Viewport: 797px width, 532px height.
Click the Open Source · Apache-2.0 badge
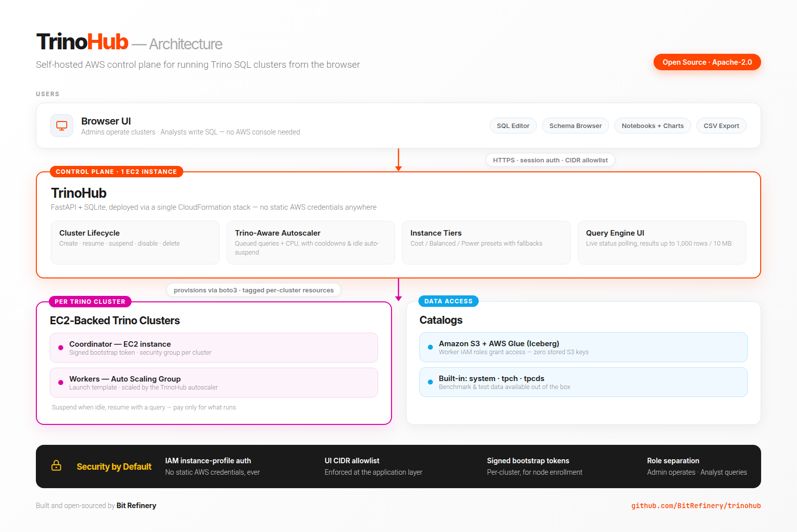707,62
